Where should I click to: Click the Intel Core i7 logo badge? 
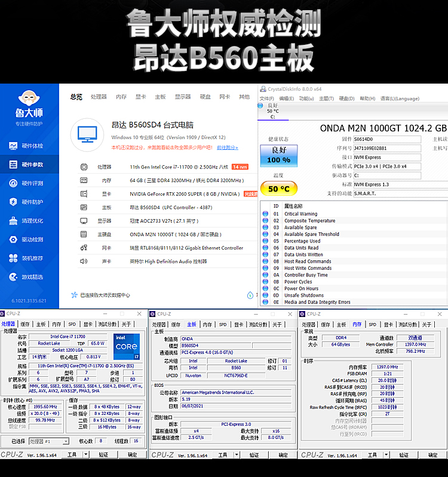point(127,346)
